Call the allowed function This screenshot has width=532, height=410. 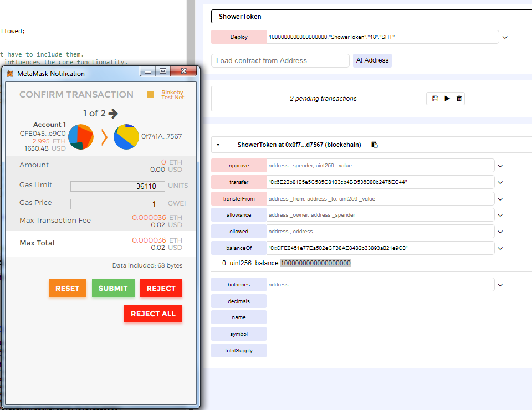(x=239, y=232)
